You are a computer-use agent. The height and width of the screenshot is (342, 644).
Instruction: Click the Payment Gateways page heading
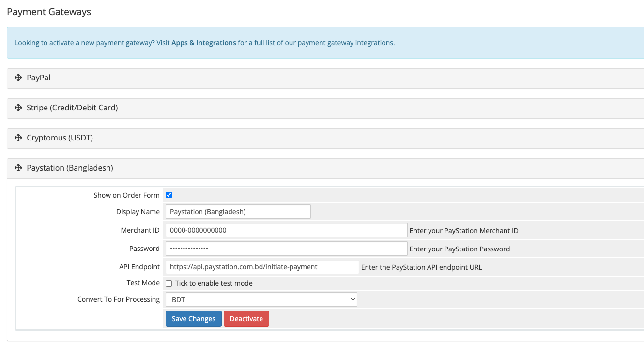[49, 12]
